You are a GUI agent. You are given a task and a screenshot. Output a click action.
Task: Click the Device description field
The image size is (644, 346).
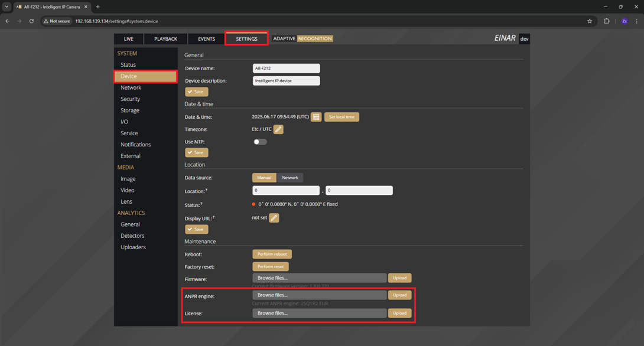(x=287, y=81)
